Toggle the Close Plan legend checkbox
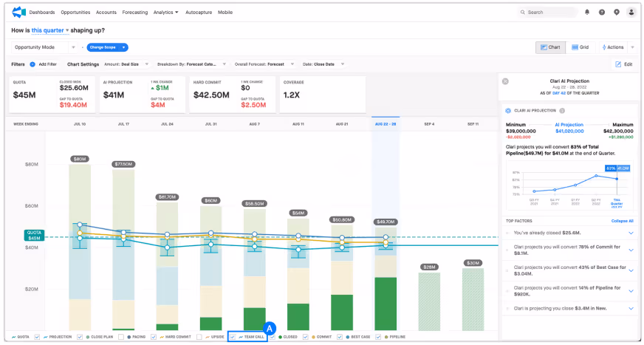The width and height of the screenshot is (644, 345). point(80,337)
